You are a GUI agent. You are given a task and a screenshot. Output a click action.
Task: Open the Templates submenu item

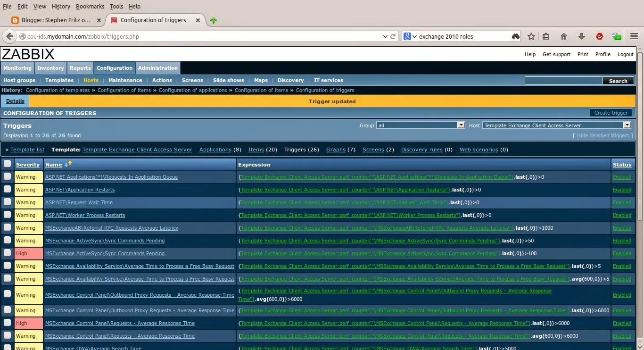click(59, 80)
